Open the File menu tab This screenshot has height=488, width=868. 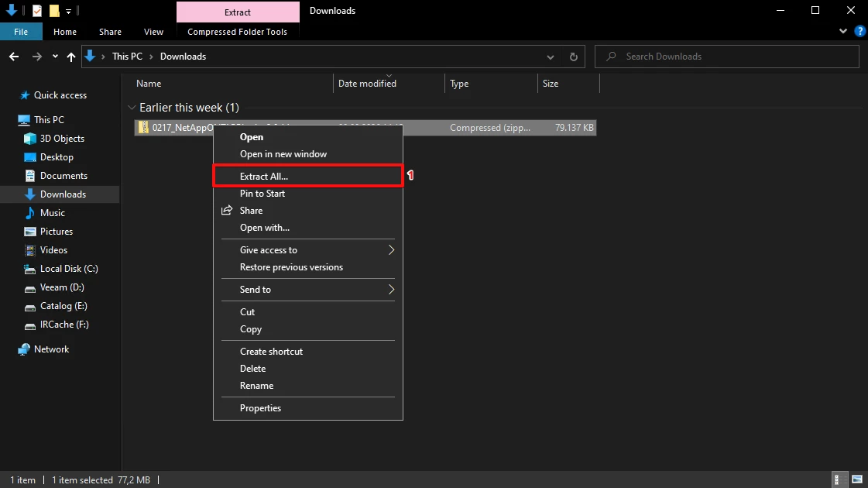[21, 32]
